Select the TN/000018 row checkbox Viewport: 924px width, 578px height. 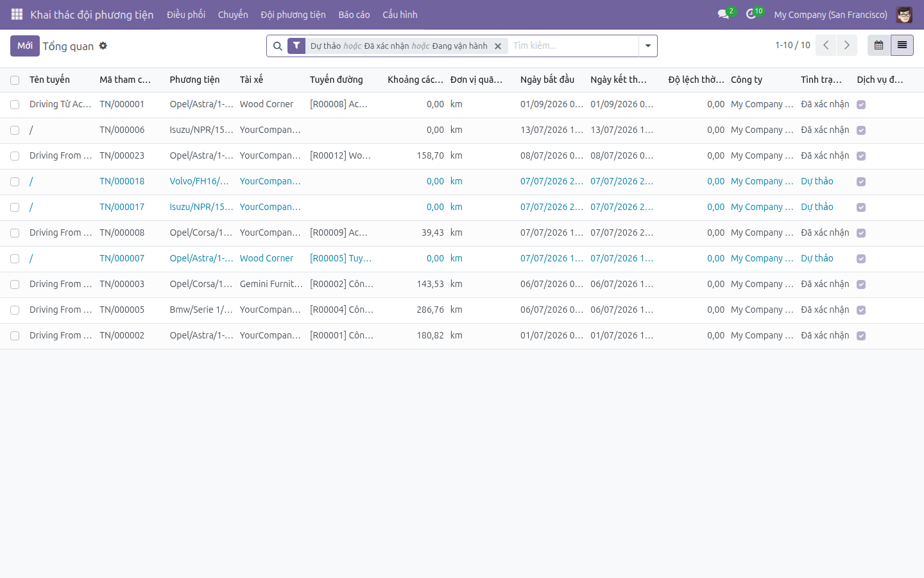point(15,182)
